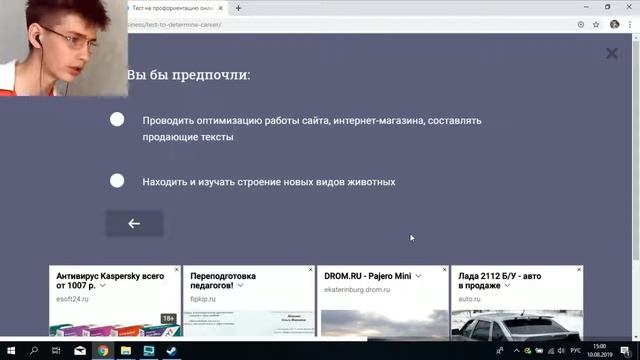
Task: Close the career test overlay with X
Action: [611, 53]
